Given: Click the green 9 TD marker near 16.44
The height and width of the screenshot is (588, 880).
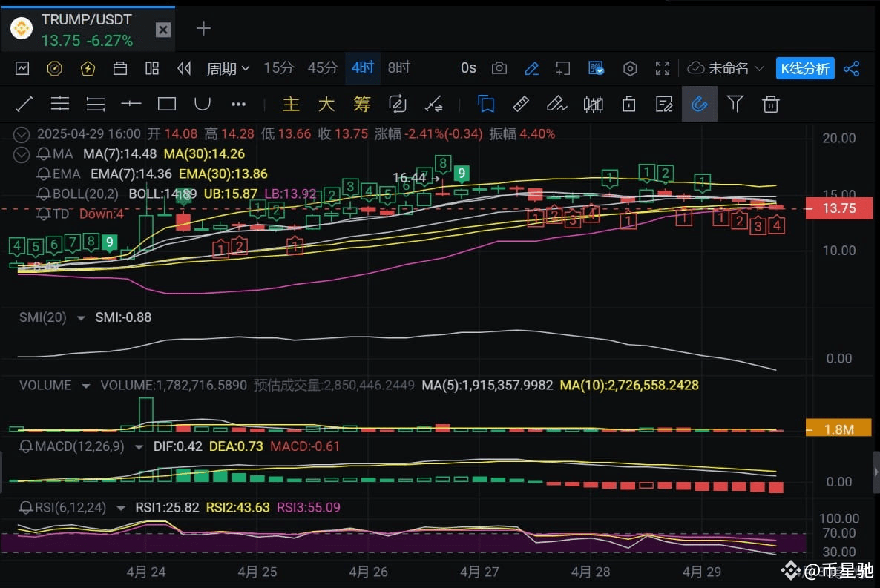Looking at the screenshot, I should click(462, 174).
